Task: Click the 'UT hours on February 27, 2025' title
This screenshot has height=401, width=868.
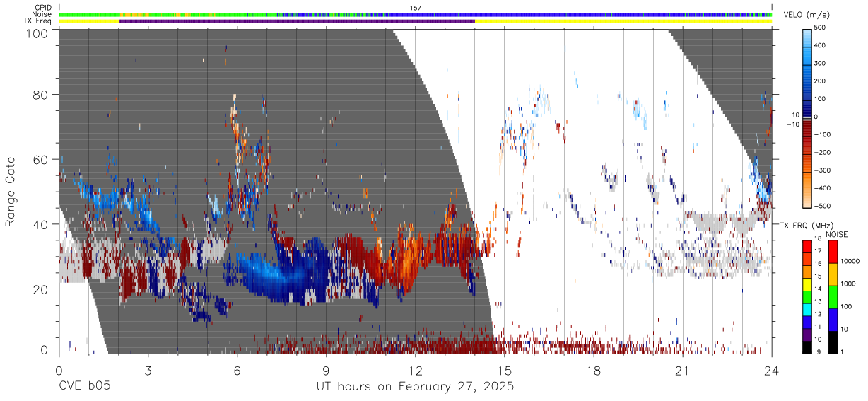Action: [415, 387]
